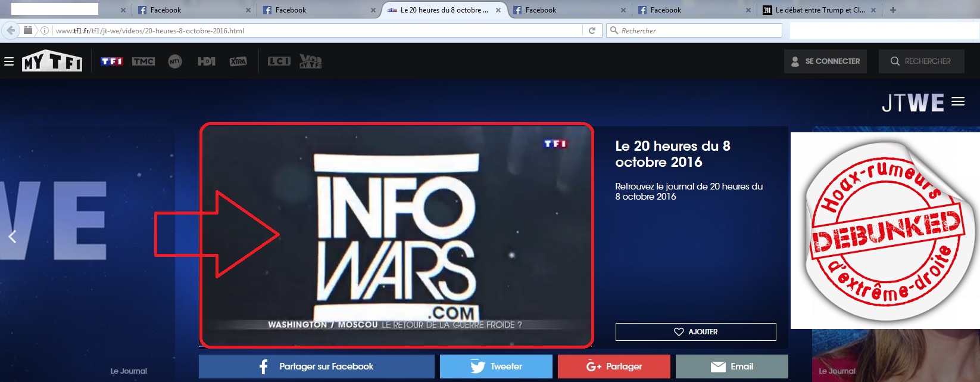980x382 pixels.
Task: Click the 'Retrouvez le journal de 20 heures' description
Action: pos(689,191)
